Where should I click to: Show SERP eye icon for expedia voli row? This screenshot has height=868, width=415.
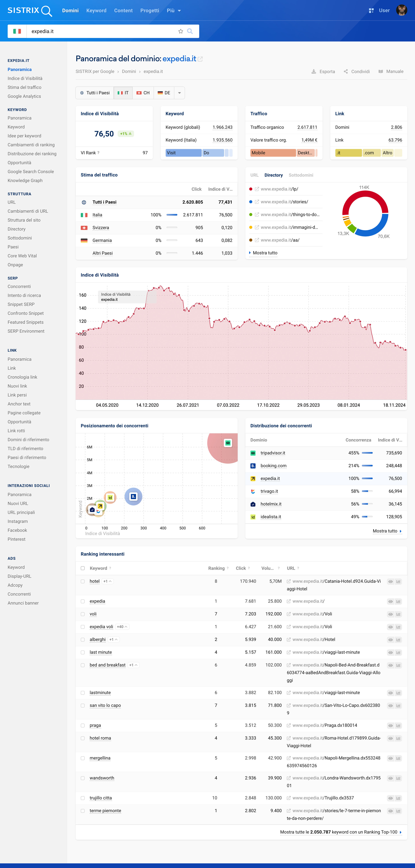tap(390, 627)
